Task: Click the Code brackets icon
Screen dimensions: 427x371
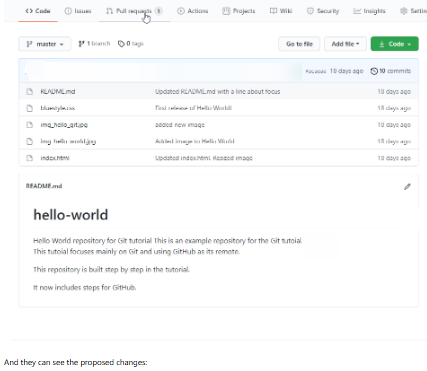Action: point(29,11)
